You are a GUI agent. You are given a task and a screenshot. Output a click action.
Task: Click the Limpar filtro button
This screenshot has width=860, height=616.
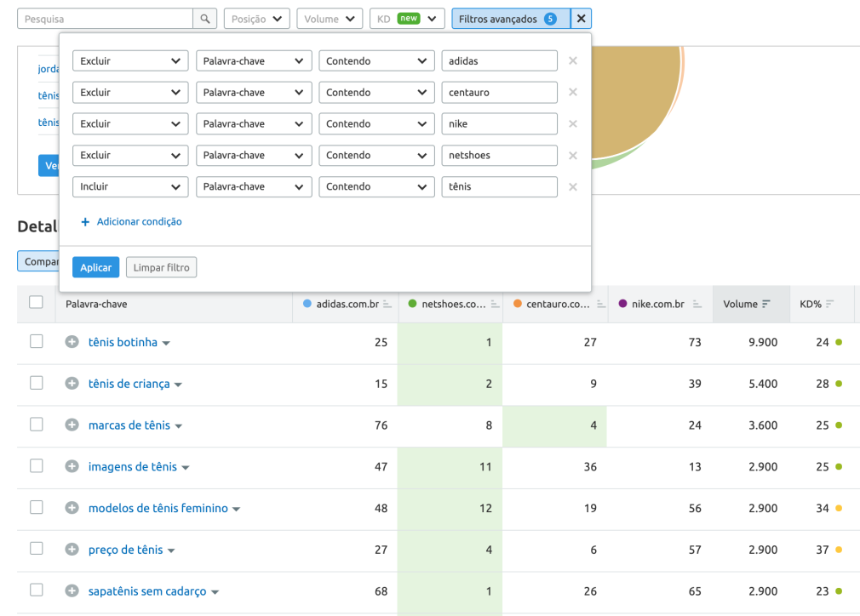161,267
